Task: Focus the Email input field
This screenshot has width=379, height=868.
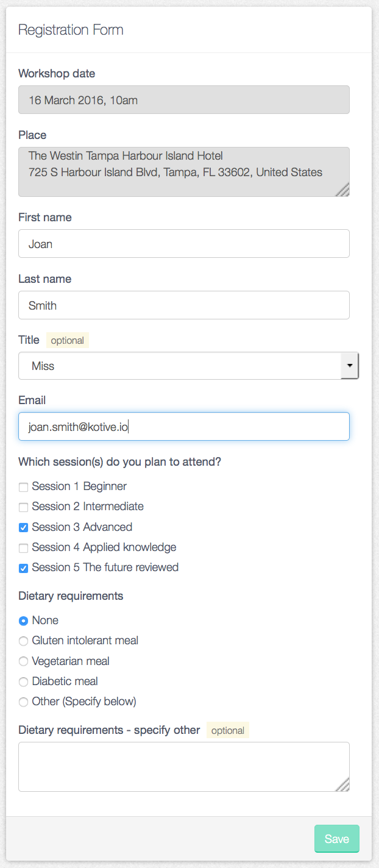Action: [x=184, y=427]
